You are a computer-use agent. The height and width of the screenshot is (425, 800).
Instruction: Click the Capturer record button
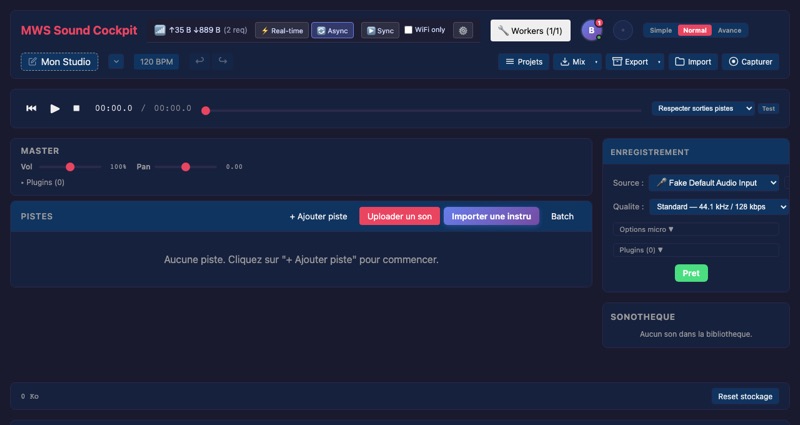(x=751, y=62)
